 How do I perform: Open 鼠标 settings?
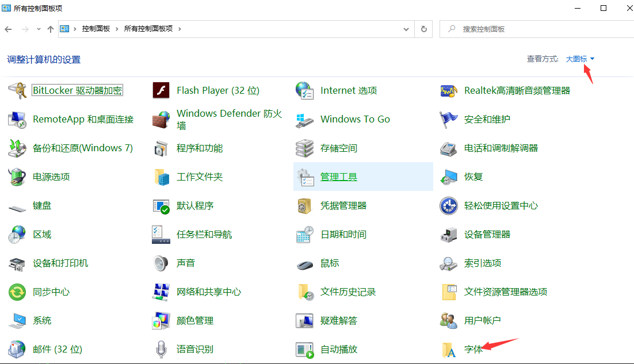pos(328,263)
